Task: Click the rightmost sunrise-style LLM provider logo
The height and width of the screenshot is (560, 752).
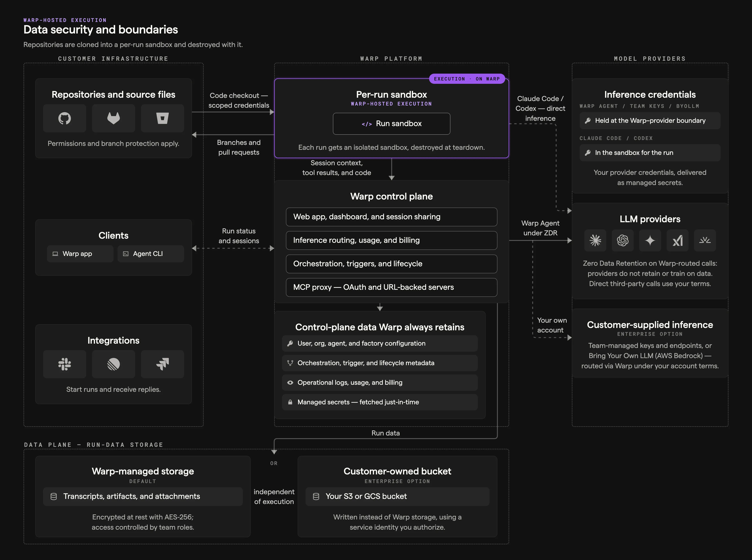Action: (x=705, y=240)
